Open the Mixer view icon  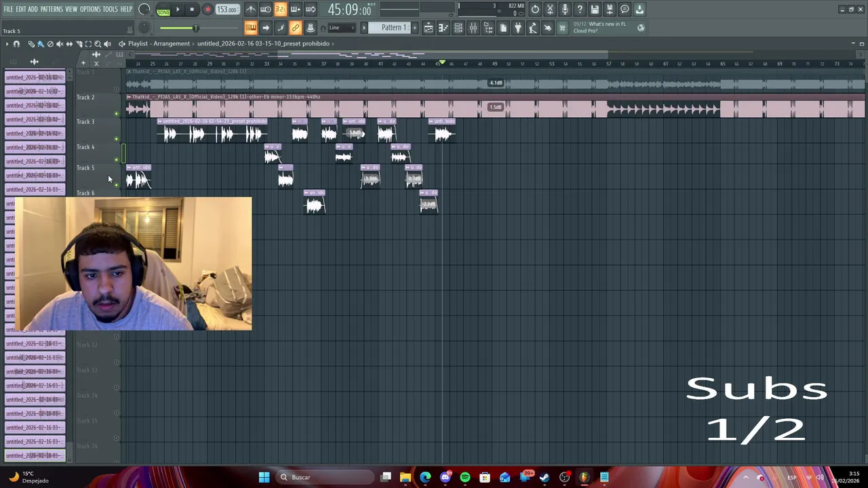(x=473, y=28)
